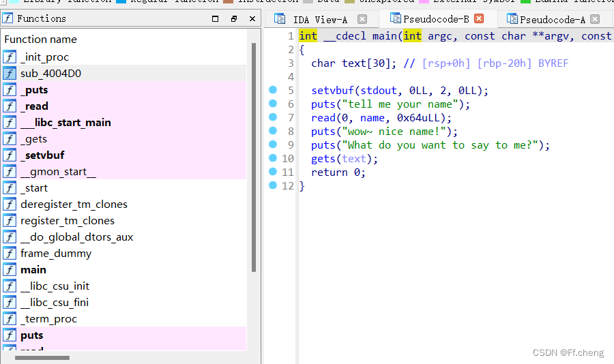This screenshot has height=364, width=614.
Task: Toggle breakpoint dot on line 9
Action: (273, 145)
